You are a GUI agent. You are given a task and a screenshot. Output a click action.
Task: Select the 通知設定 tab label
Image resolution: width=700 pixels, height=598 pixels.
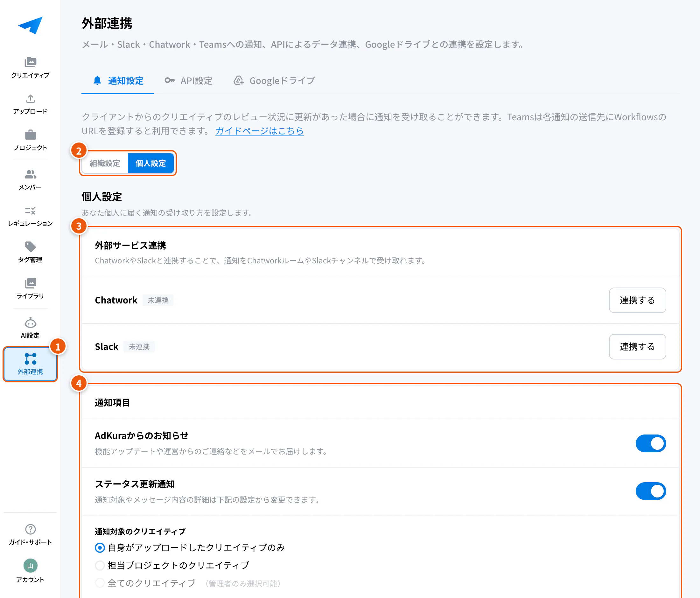pyautogui.click(x=126, y=81)
